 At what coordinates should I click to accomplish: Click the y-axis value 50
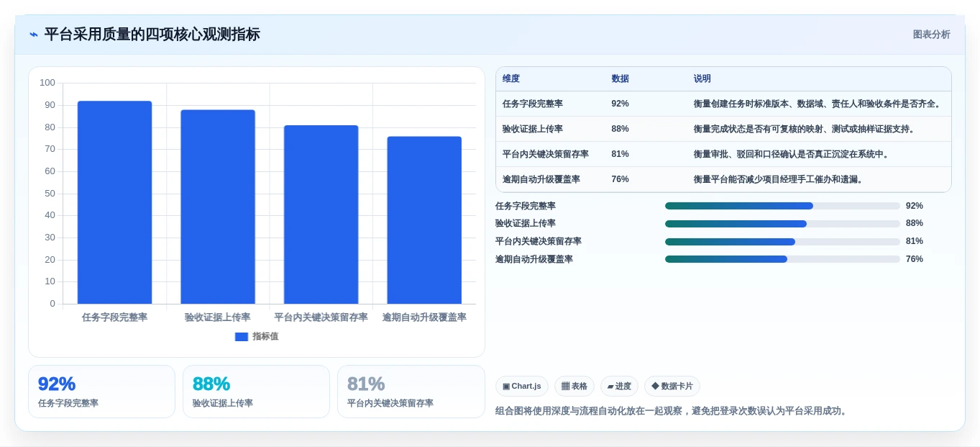click(50, 194)
